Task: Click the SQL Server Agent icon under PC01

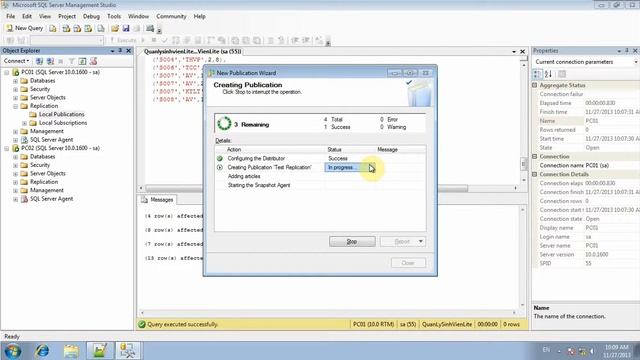Action: (x=24, y=140)
